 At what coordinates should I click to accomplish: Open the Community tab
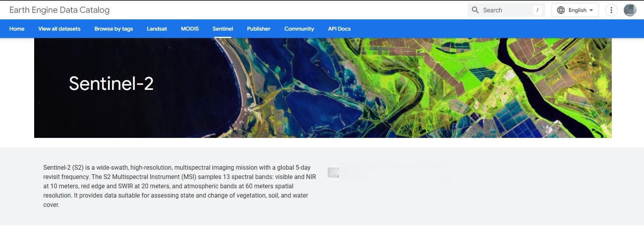coord(299,29)
